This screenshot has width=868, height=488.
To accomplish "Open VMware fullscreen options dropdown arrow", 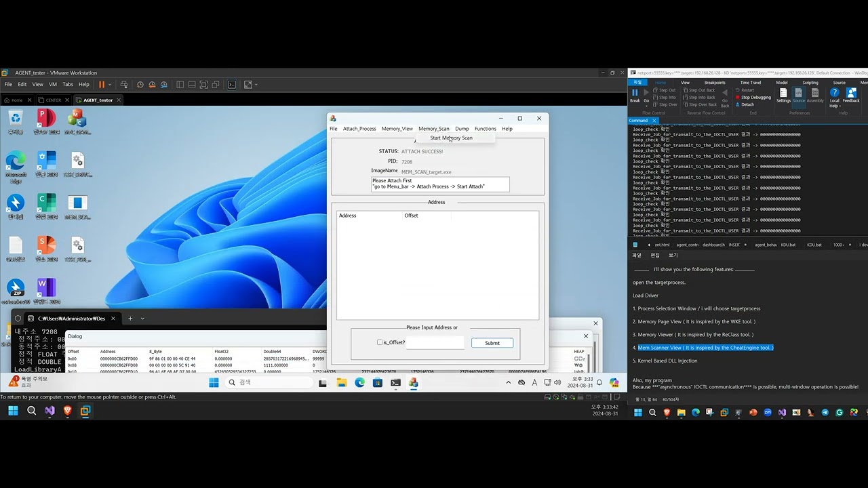I will [256, 85].
